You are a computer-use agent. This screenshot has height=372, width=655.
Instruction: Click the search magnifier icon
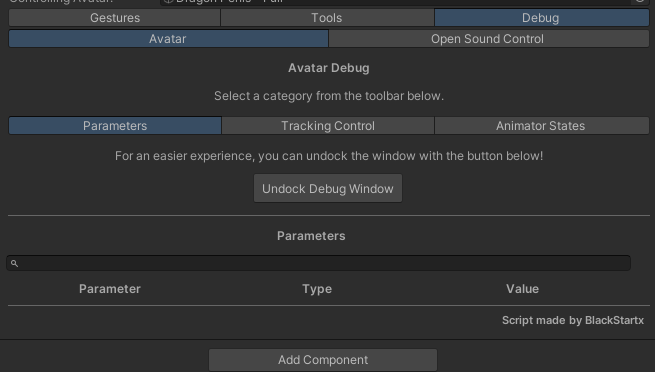tap(14, 263)
